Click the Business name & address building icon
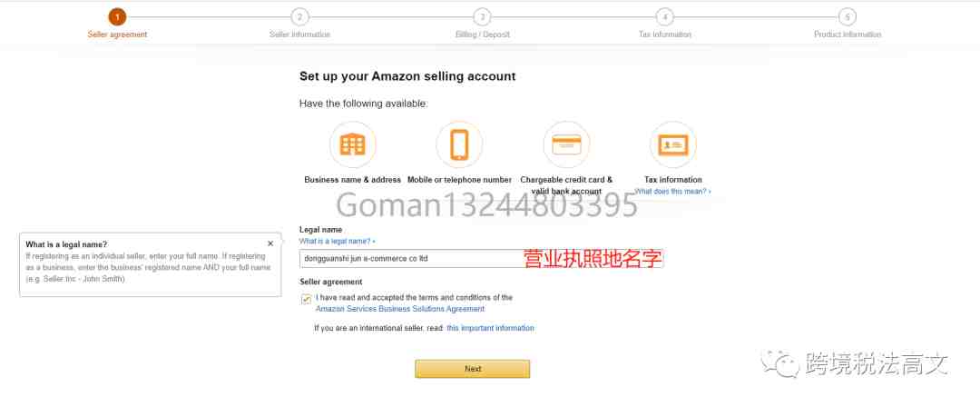The height and width of the screenshot is (407, 980). coord(352,145)
